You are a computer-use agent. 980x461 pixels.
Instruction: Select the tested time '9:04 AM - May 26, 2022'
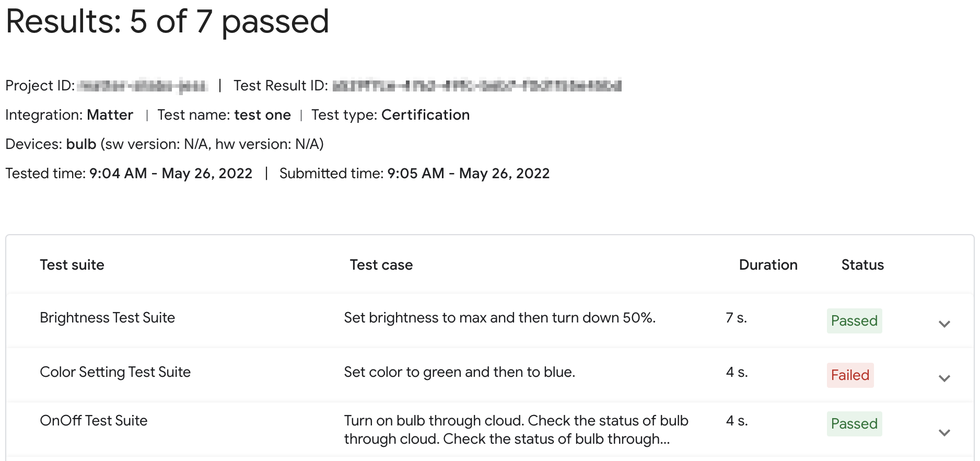170,173
